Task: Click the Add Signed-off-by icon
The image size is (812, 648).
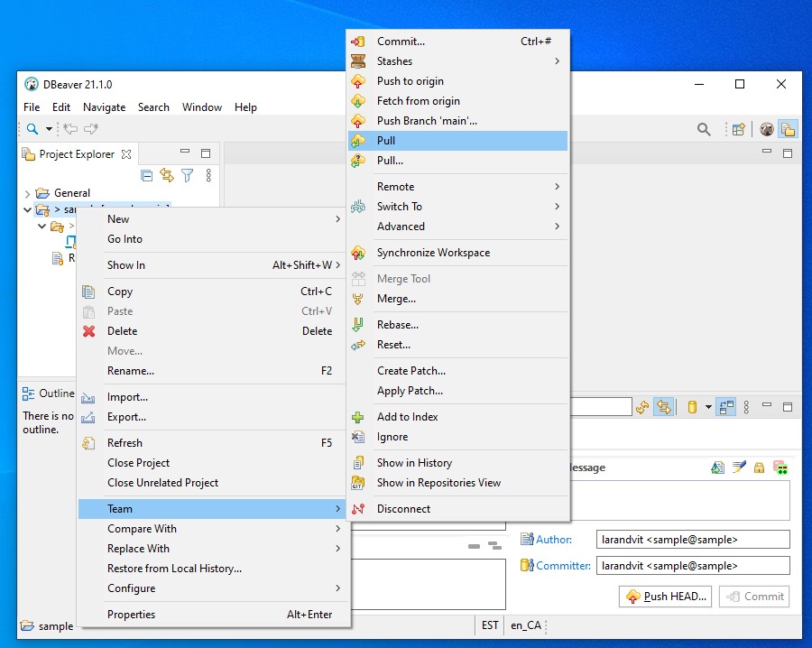Action: tap(739, 467)
